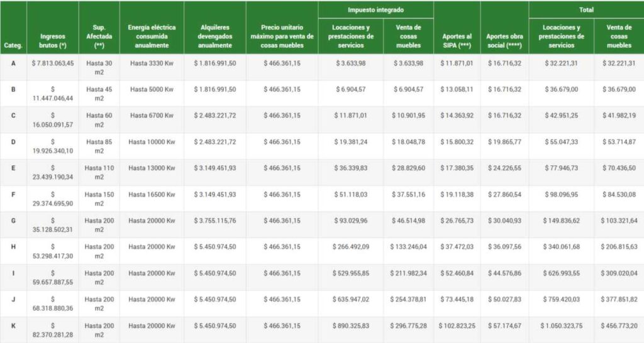
Task: Select the Categ. column header
Action: (13, 45)
